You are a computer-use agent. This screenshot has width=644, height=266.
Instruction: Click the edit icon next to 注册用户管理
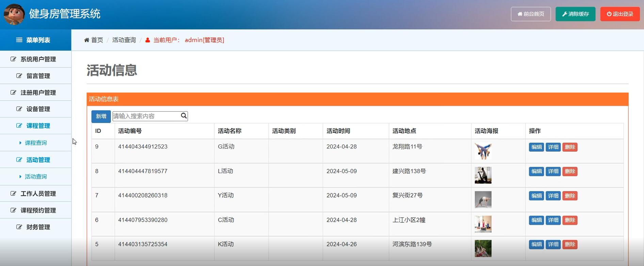coord(13,93)
